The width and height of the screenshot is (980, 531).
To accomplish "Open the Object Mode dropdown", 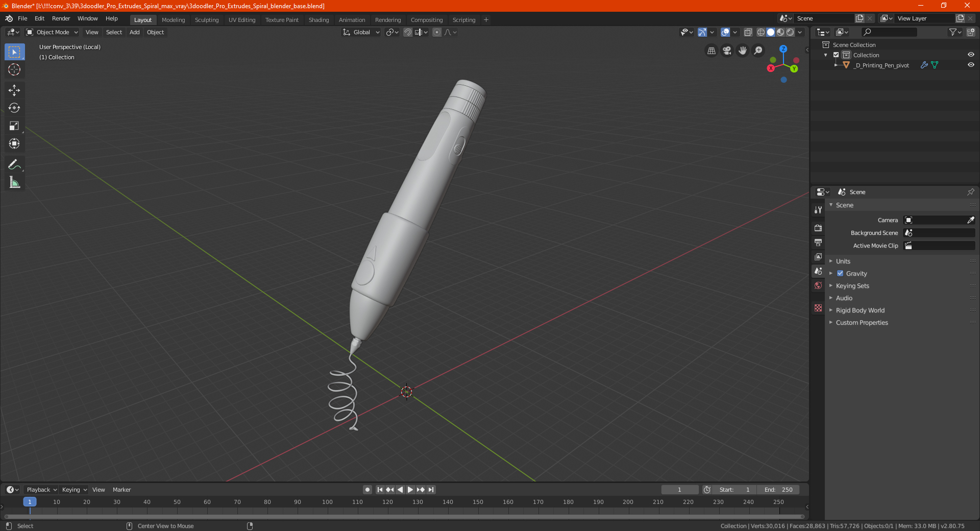I will coord(52,32).
